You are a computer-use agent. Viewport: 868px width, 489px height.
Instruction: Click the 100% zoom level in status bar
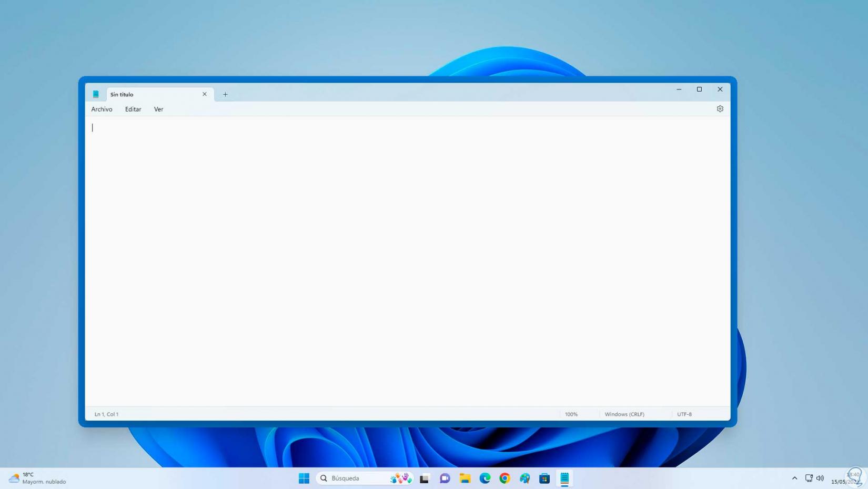pyautogui.click(x=571, y=414)
